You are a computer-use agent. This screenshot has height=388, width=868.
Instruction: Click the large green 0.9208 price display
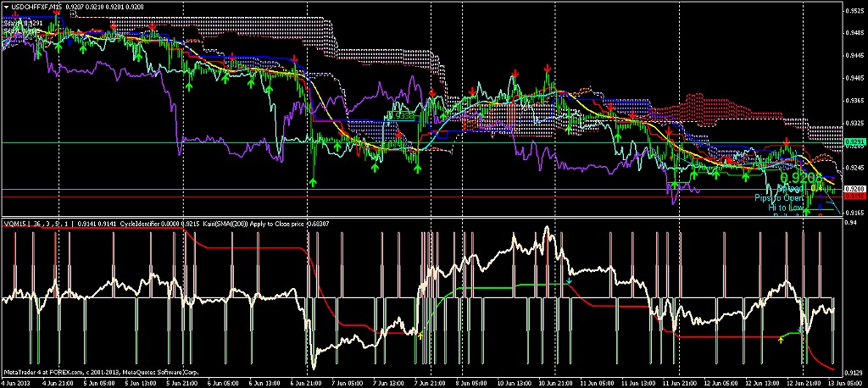pos(801,177)
